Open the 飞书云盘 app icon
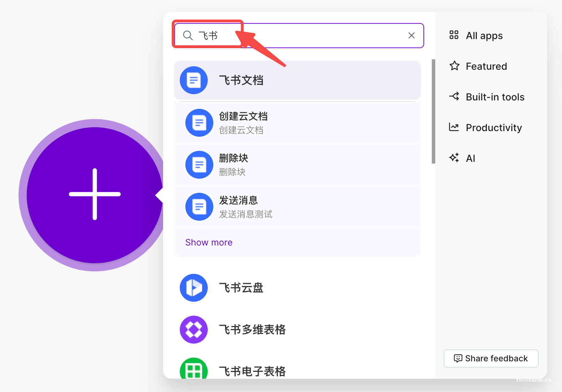Viewport: 562px width, 392px height. click(194, 288)
